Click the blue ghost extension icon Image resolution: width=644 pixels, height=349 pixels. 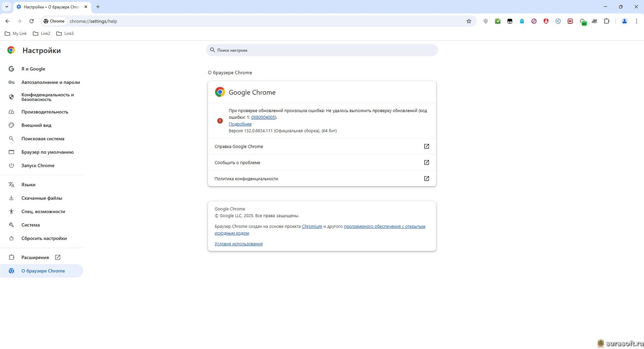pos(522,21)
